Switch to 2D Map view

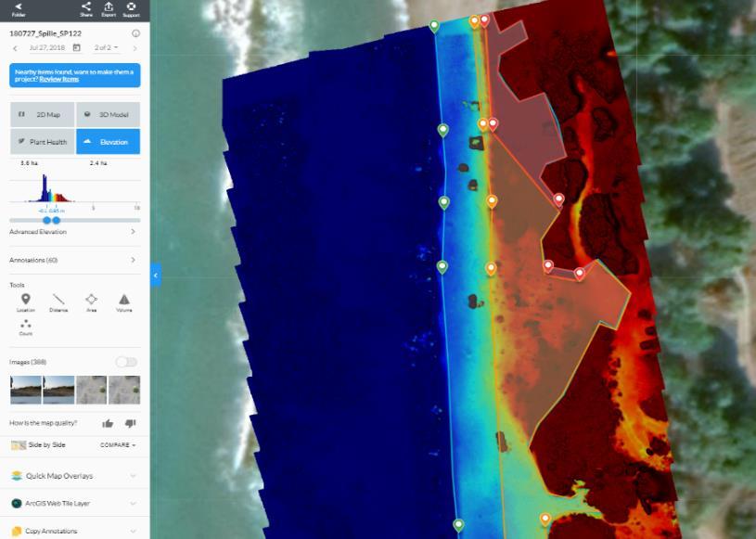coord(43,114)
